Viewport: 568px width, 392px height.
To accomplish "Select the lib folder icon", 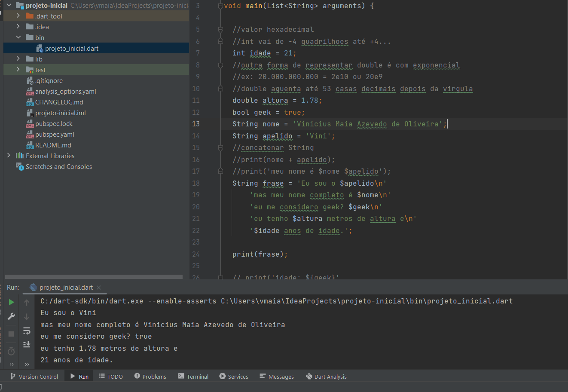I will coord(30,59).
